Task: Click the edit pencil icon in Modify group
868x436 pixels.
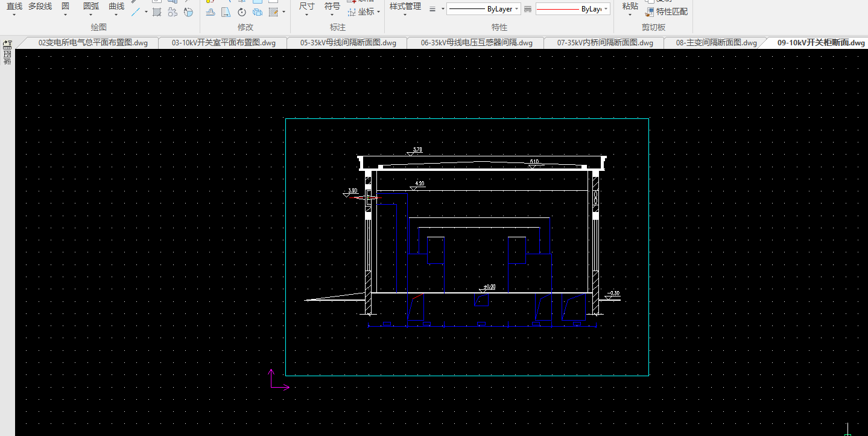Action: (x=273, y=12)
